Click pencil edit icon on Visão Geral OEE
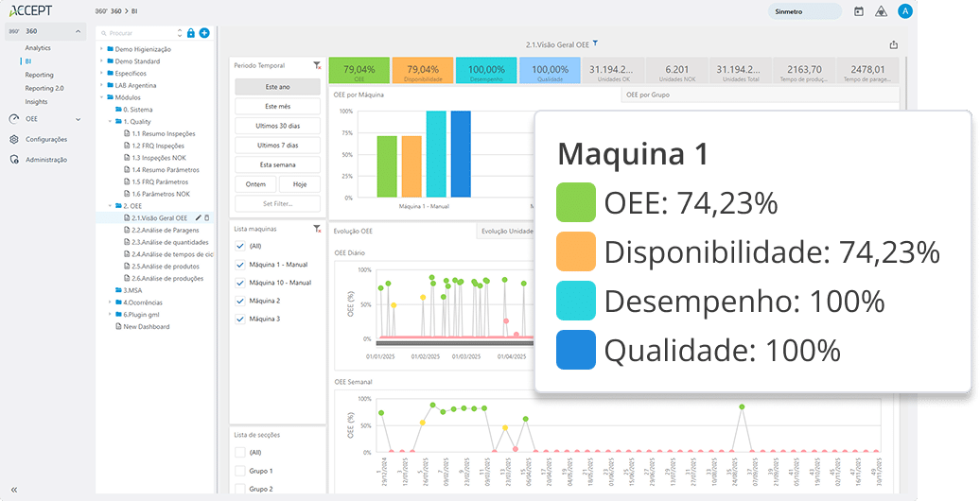Screen dimensions: 980x501 199,218
